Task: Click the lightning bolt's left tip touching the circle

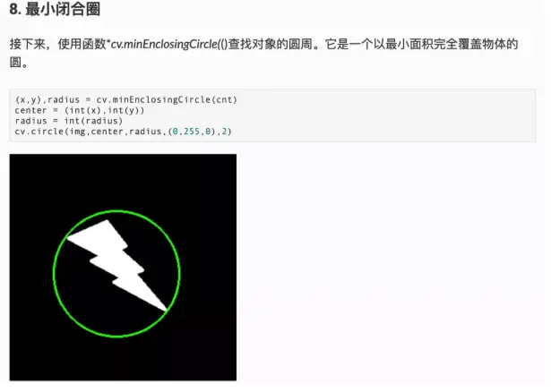Action: 68,238
